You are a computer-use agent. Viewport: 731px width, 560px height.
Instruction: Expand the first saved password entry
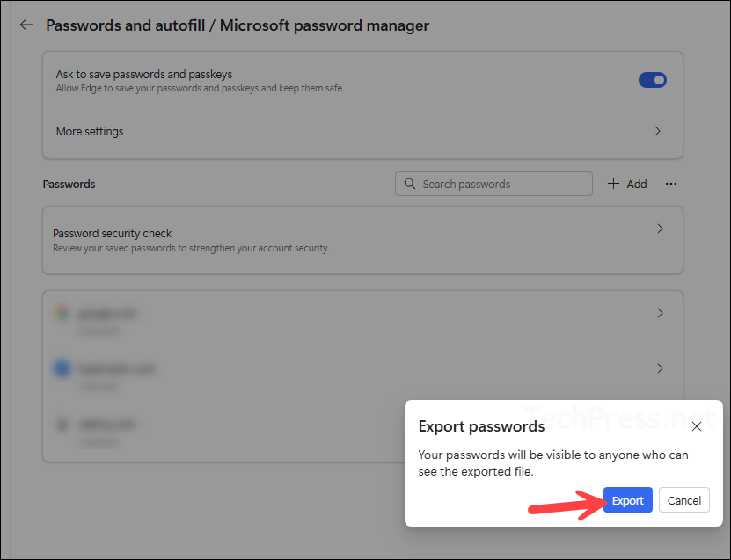pos(660,313)
